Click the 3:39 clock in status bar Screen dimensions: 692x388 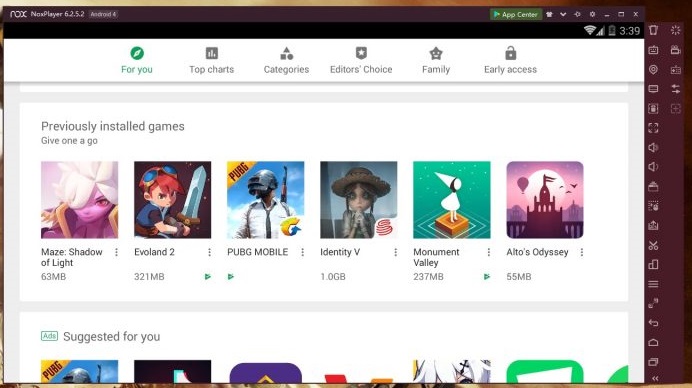[x=629, y=30]
